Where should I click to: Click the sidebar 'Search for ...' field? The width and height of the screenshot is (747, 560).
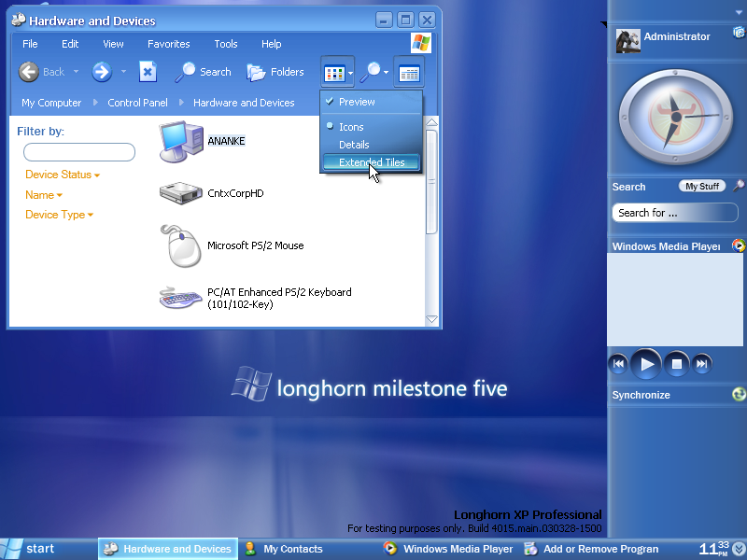pos(675,213)
